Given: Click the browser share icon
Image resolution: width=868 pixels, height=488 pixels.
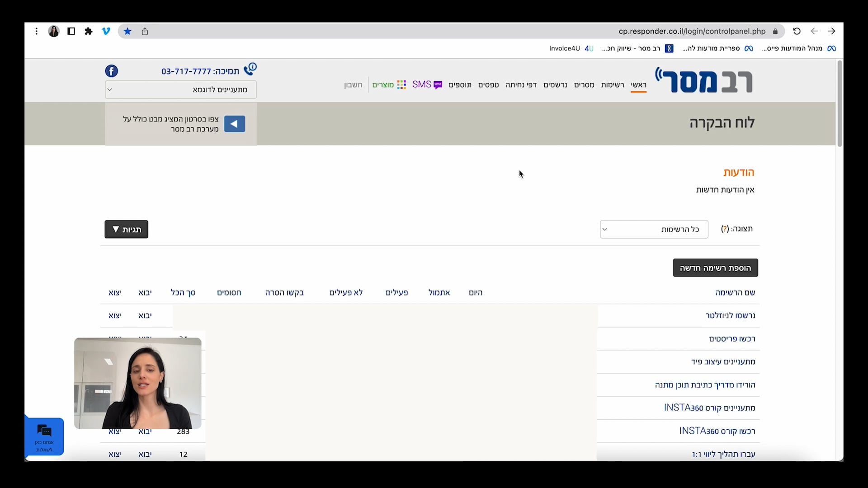Looking at the screenshot, I should click(145, 31).
